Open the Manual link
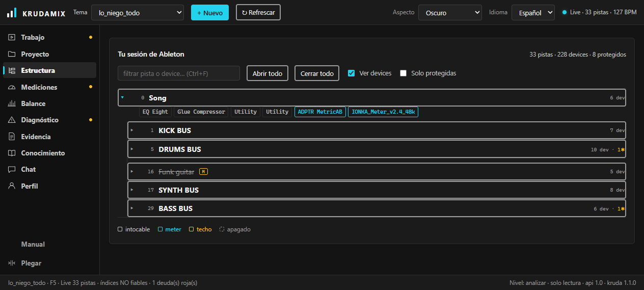This screenshot has width=644, height=290. pyautogui.click(x=33, y=244)
